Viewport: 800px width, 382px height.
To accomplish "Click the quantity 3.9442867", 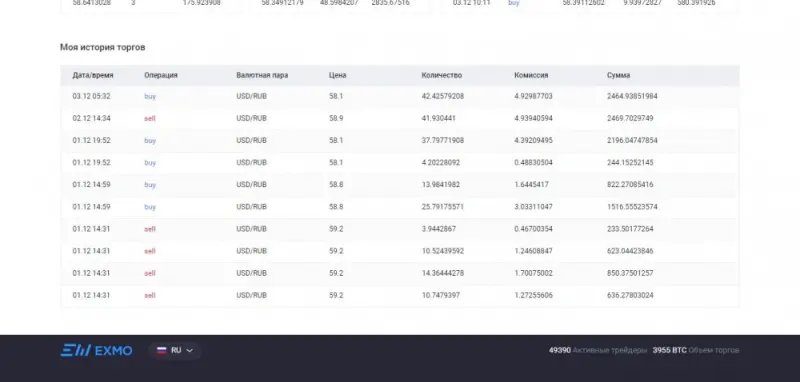I will [439, 229].
